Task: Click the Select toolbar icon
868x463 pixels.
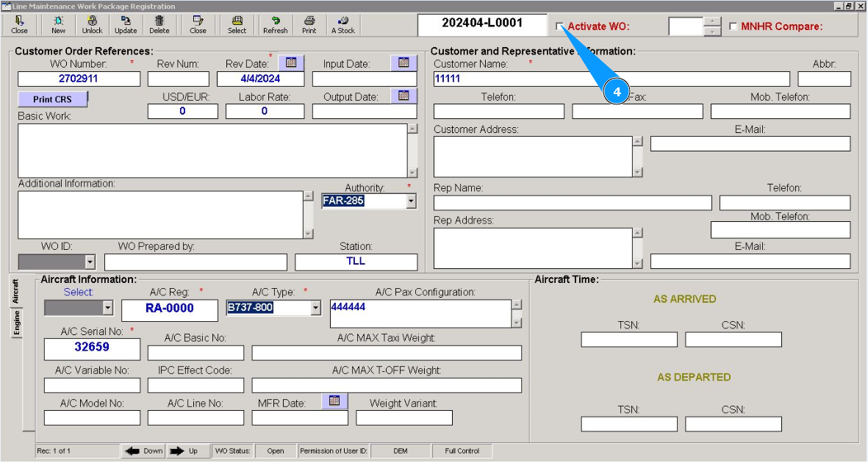Action: click(x=237, y=25)
